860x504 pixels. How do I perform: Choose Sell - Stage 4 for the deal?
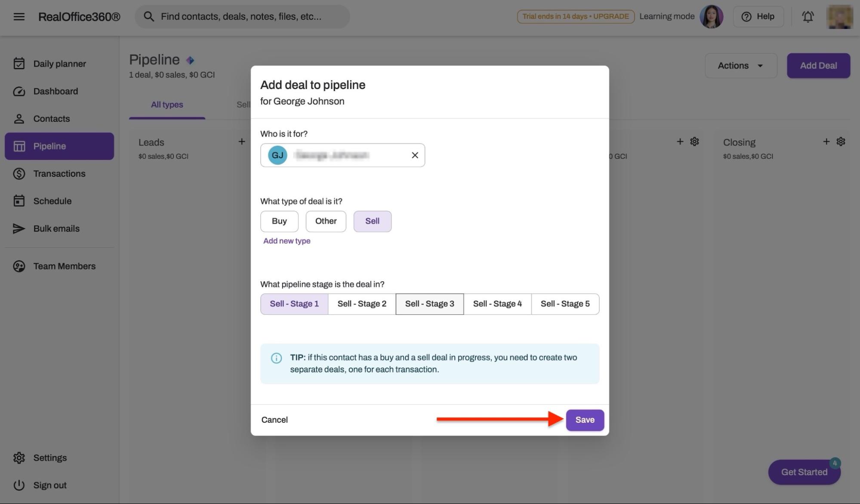point(497,304)
